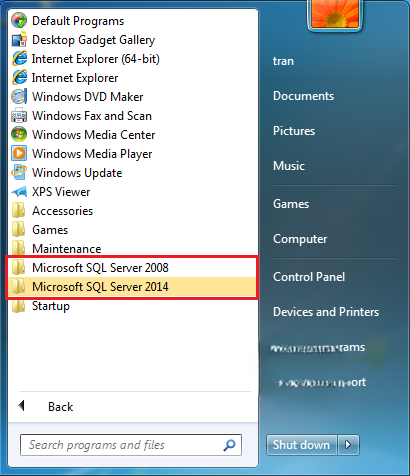410x476 pixels.
Task: Click the Windows Media Player icon
Action: [x=19, y=154]
